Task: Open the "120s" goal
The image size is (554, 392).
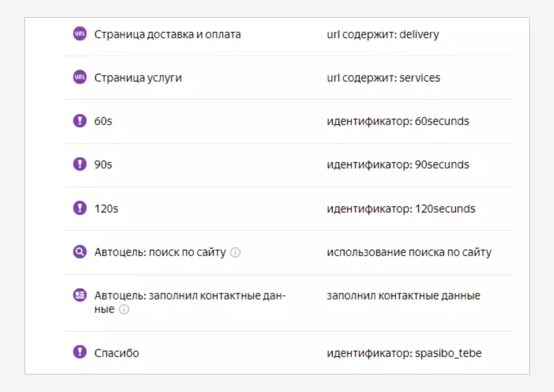Action: point(106,208)
